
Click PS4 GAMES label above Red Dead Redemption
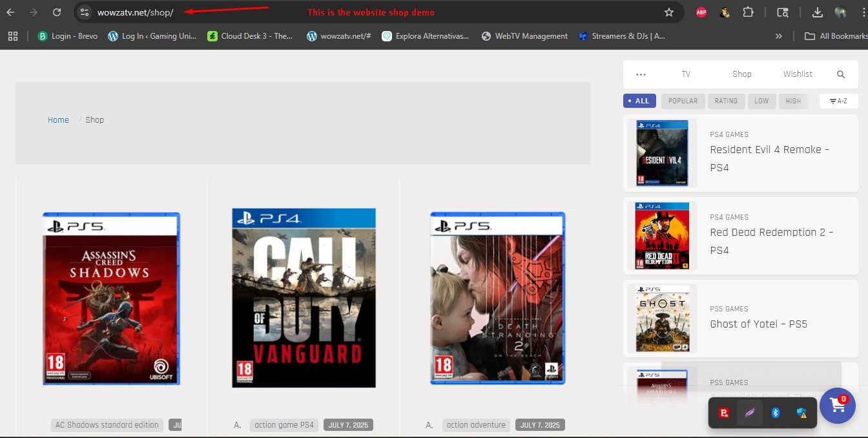pos(729,217)
